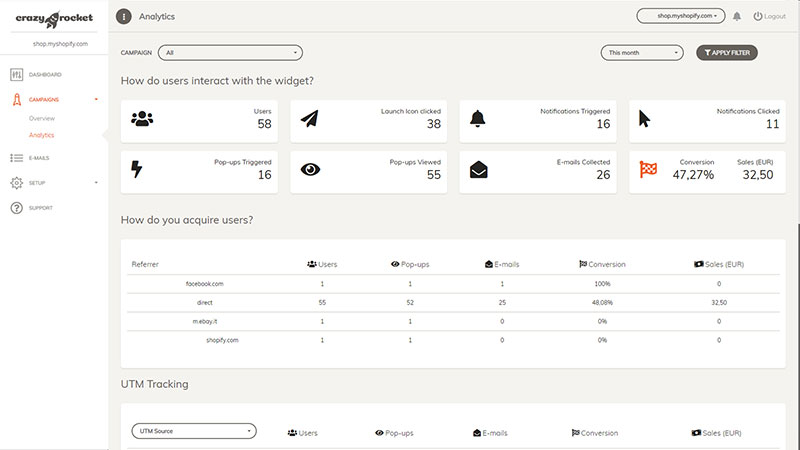Image resolution: width=800 pixels, height=450 pixels.
Task: Click the facebook.com referrer row
Action: [x=204, y=284]
